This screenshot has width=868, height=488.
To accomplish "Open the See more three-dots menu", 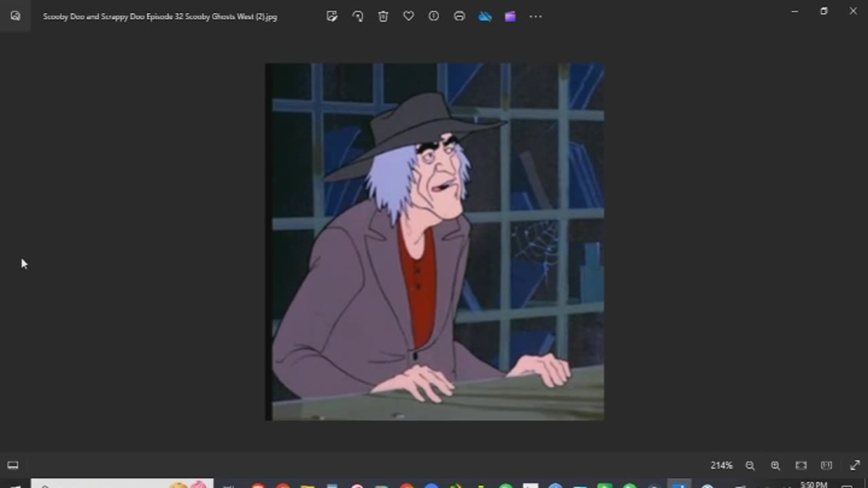I will (x=536, y=16).
